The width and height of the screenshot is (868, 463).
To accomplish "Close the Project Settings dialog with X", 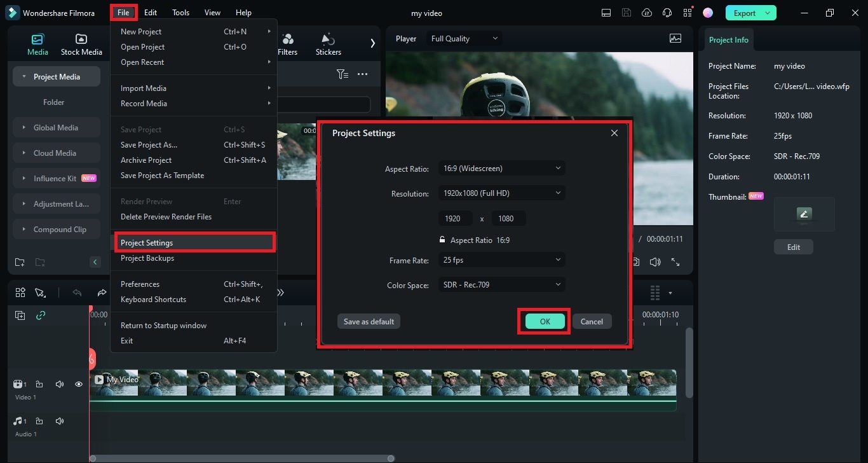I will [614, 133].
